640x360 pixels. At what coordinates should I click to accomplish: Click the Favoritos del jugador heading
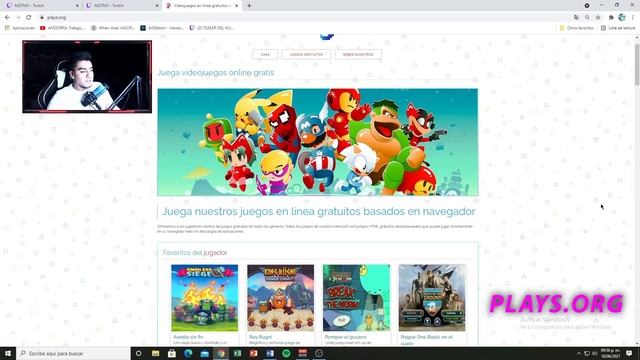click(195, 253)
